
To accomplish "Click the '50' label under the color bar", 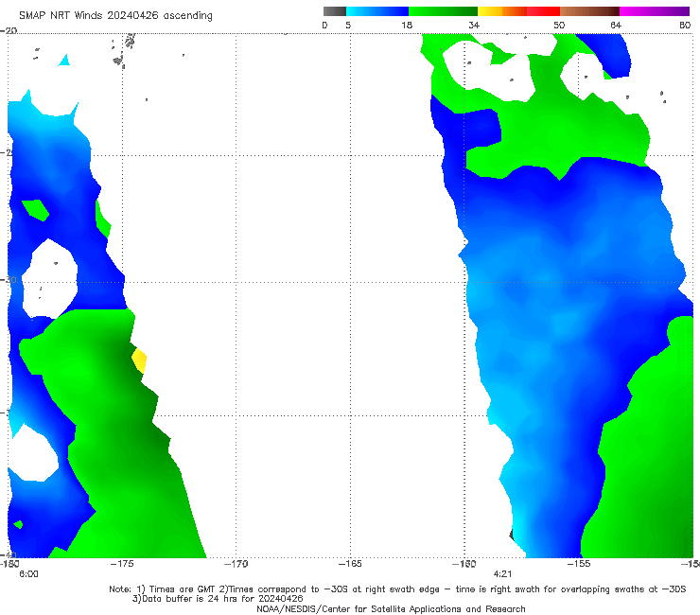I will (559, 25).
